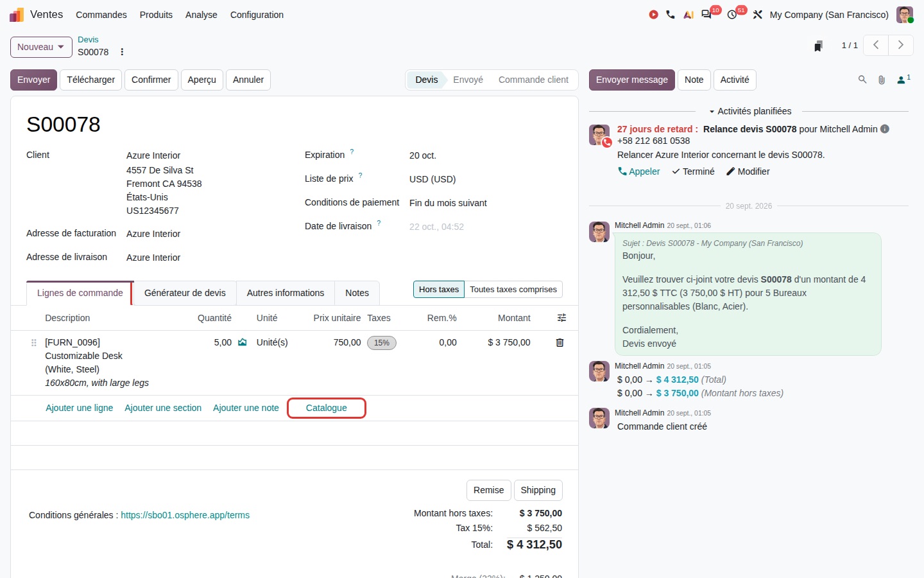
Task: Click Ajouter une ligne
Action: (80, 408)
